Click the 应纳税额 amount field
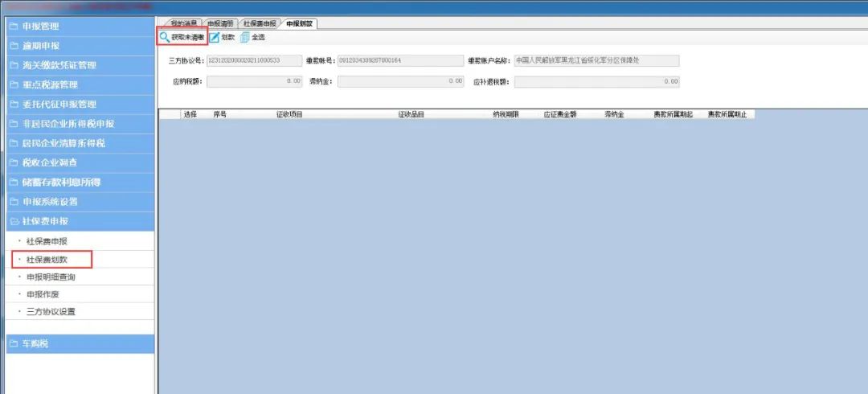868x394 pixels. [254, 81]
